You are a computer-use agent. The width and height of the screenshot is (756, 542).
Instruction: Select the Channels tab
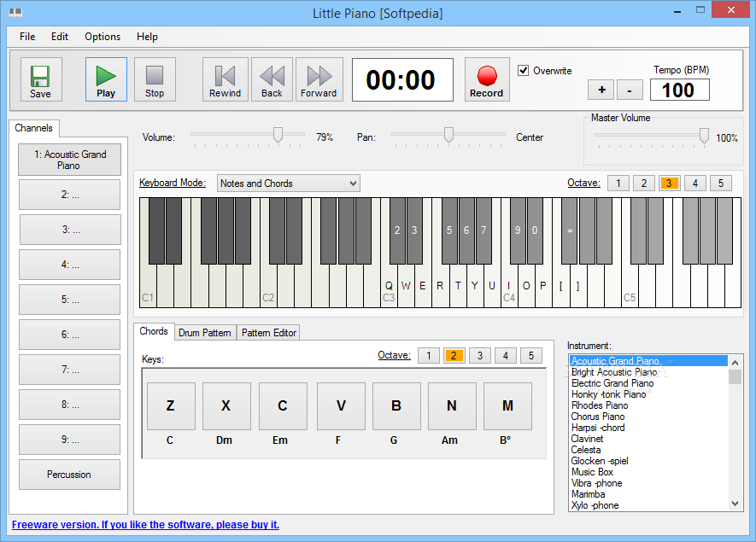click(34, 128)
